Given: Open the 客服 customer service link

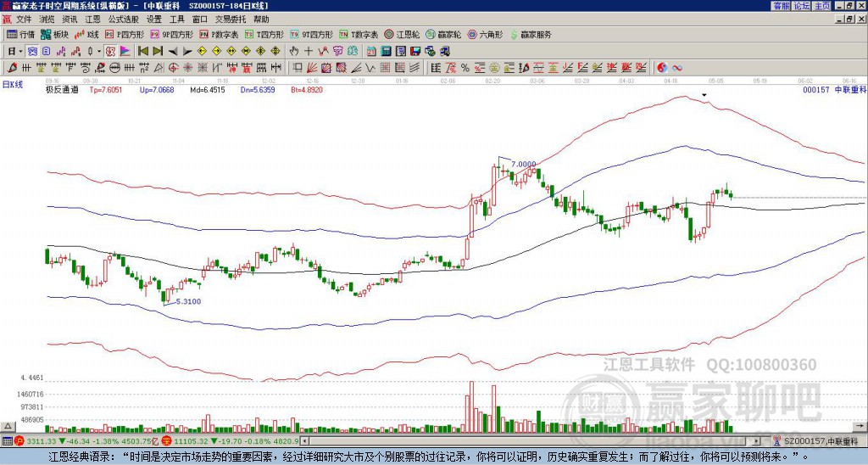Looking at the screenshot, I should [781, 6].
